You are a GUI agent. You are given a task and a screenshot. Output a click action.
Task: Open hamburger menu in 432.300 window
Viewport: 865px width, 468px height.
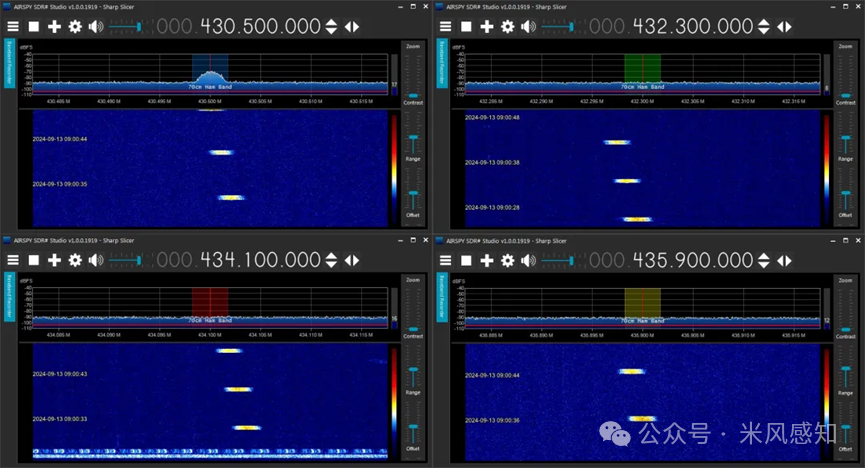[445, 26]
